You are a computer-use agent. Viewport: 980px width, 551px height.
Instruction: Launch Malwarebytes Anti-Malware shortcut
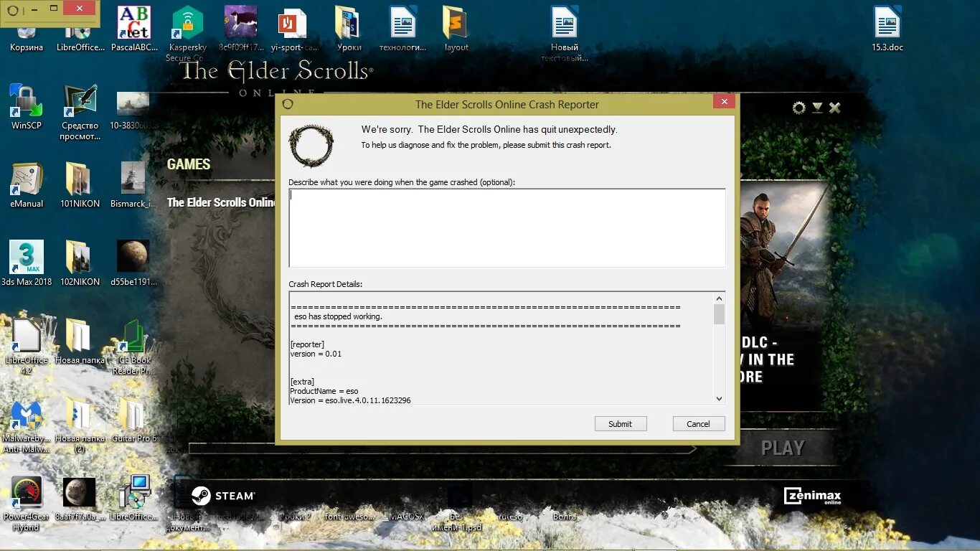point(27,425)
